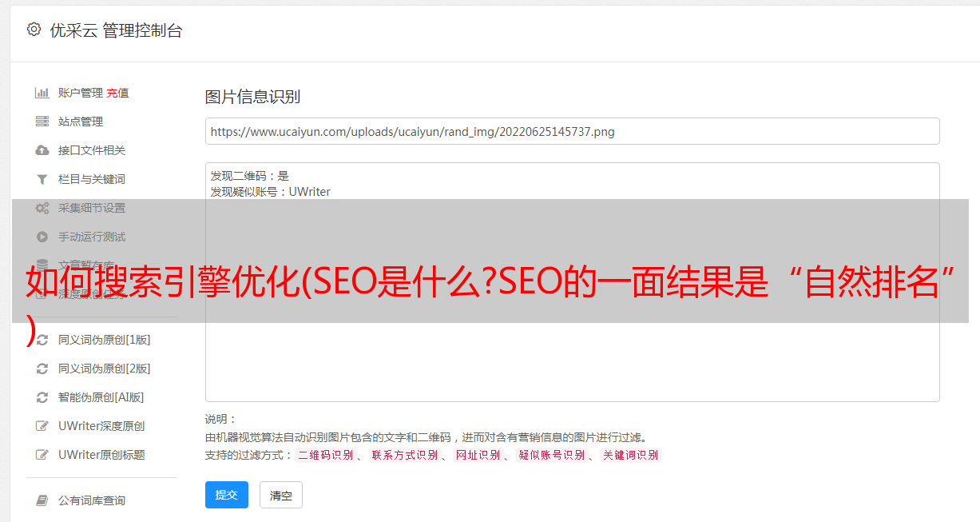Open 站点管理 via its server icon
980x522 pixels.
point(42,122)
